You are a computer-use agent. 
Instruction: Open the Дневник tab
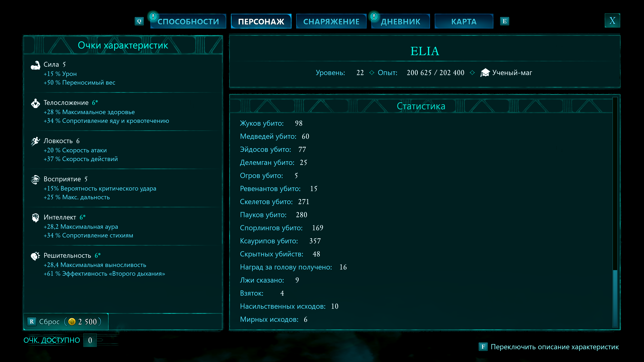400,21
